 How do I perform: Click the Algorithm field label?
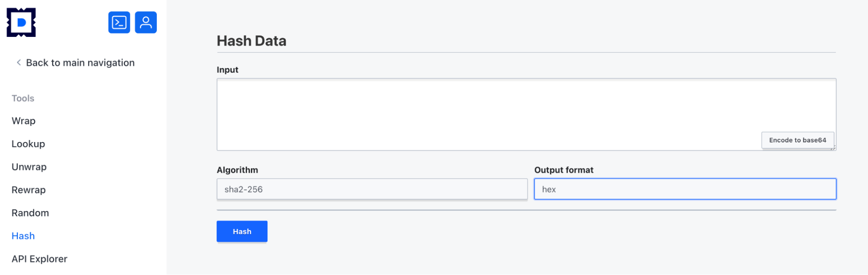point(237,170)
